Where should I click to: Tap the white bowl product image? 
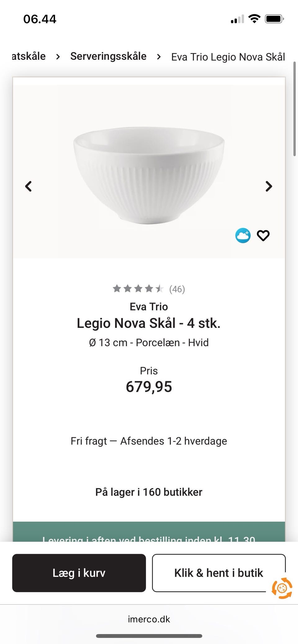pos(149,175)
